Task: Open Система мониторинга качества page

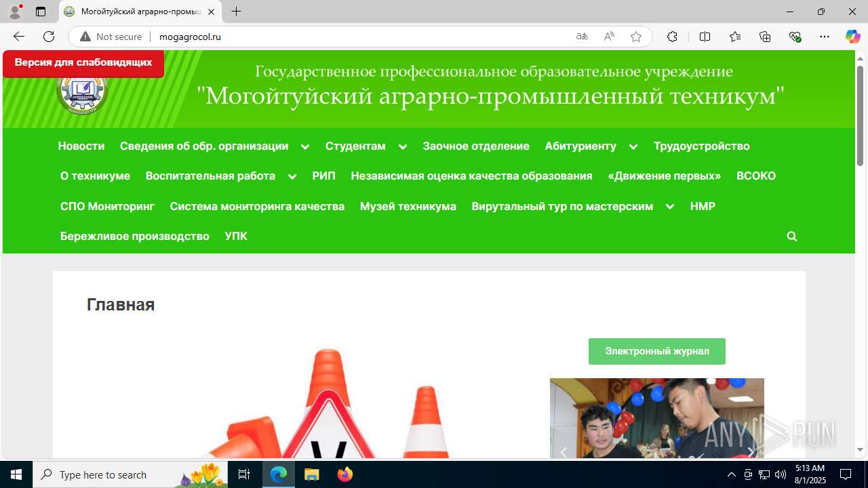Action: coord(257,206)
